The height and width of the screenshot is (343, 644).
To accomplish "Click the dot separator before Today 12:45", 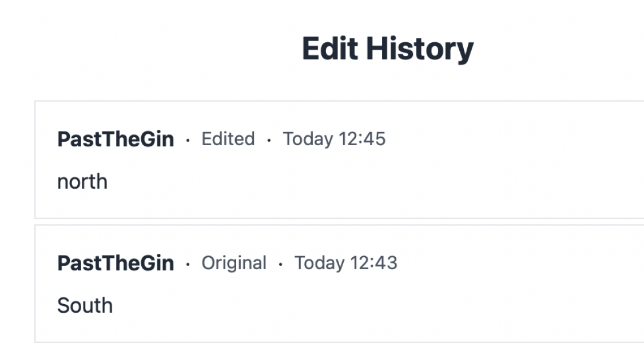I will coord(269,140).
